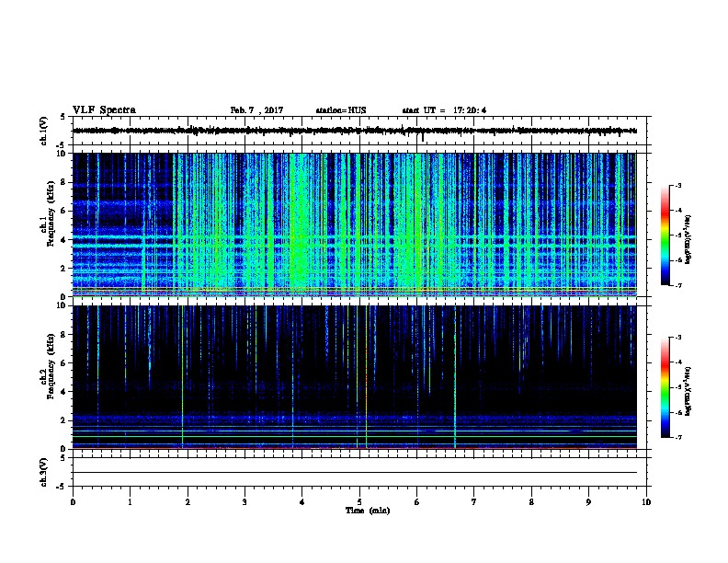Click the "start UT = 17:20: 4" text
The image size is (728, 563).
pyautogui.click(x=444, y=110)
